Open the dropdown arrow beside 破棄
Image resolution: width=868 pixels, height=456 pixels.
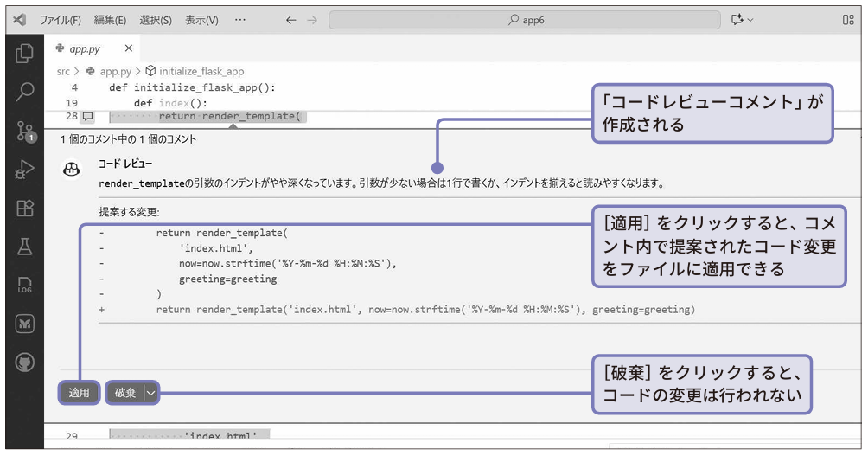click(150, 393)
